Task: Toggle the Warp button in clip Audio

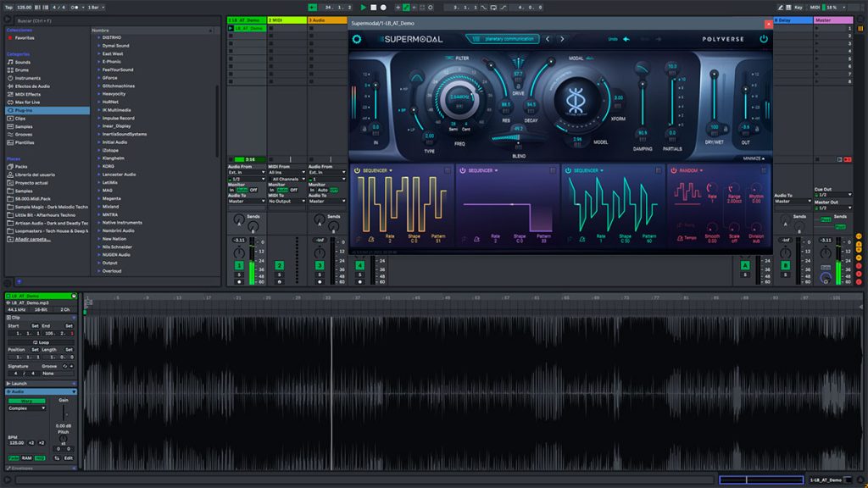Action: pos(26,401)
